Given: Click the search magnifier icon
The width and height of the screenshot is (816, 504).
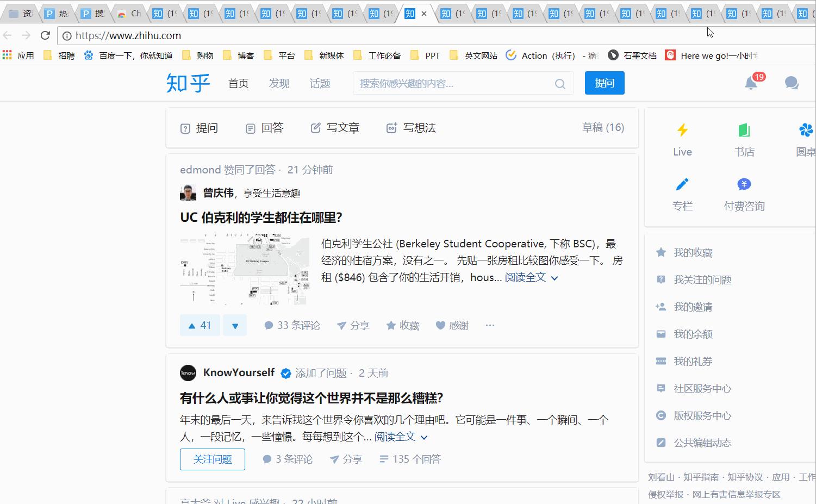Looking at the screenshot, I should tap(560, 84).
